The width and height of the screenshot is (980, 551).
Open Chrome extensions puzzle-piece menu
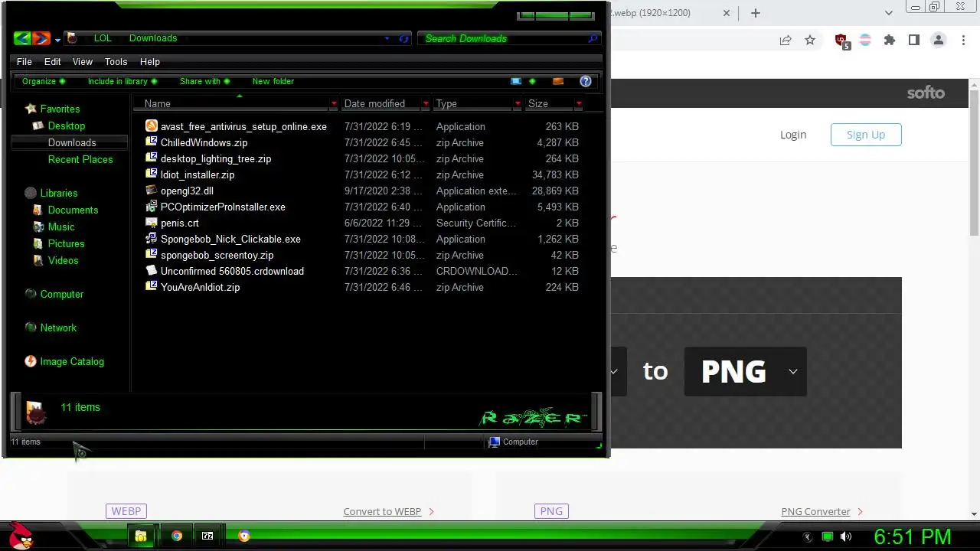click(890, 41)
